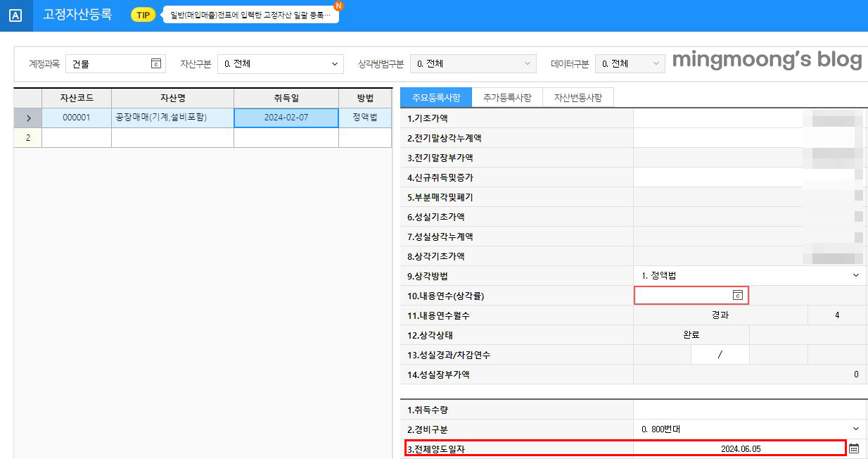The width and height of the screenshot is (868, 459).
Task: Click the 취득일 cell showing 2024-02-07
Action: pyautogui.click(x=286, y=118)
